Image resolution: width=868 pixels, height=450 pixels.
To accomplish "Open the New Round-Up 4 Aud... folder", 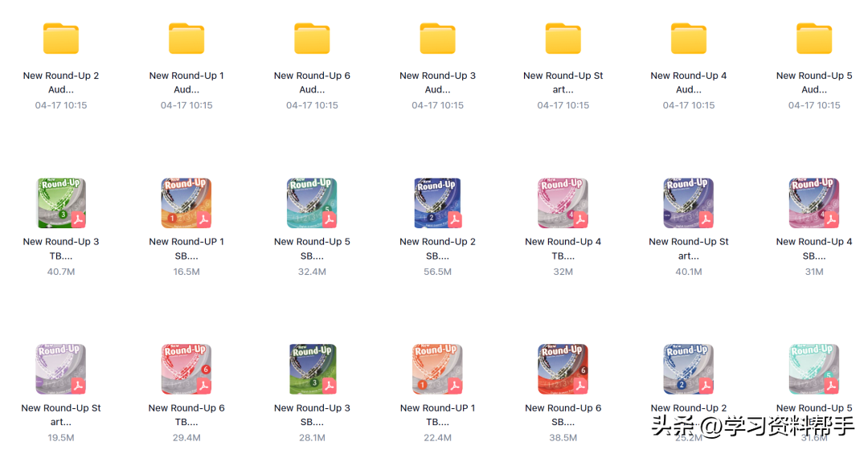I will 689,39.
